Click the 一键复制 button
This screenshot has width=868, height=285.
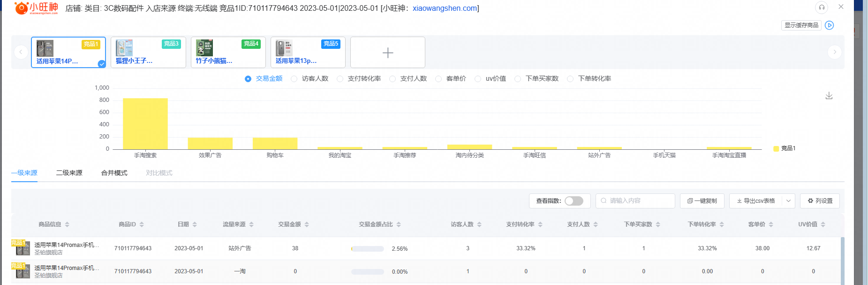click(702, 201)
